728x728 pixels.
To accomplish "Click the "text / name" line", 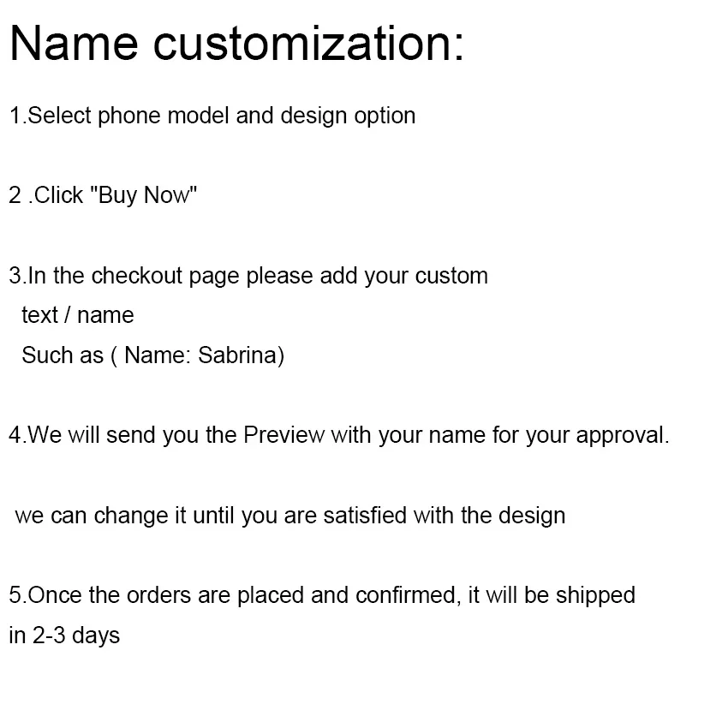I will 77,315.
